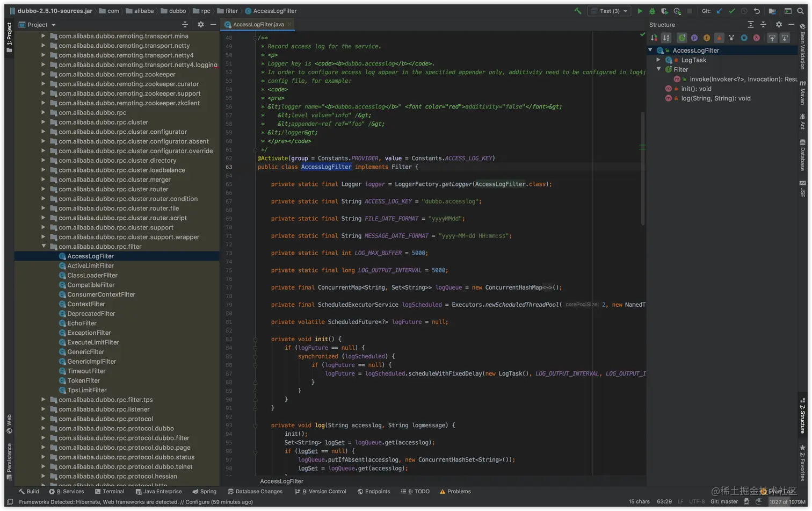Toggle Show Fields (f) in Structure

(x=707, y=38)
